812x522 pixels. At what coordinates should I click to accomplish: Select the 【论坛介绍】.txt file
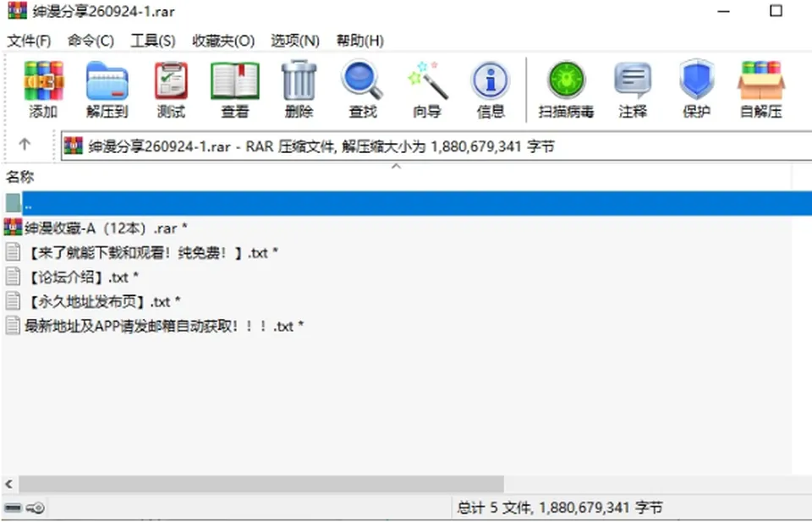coord(71,277)
